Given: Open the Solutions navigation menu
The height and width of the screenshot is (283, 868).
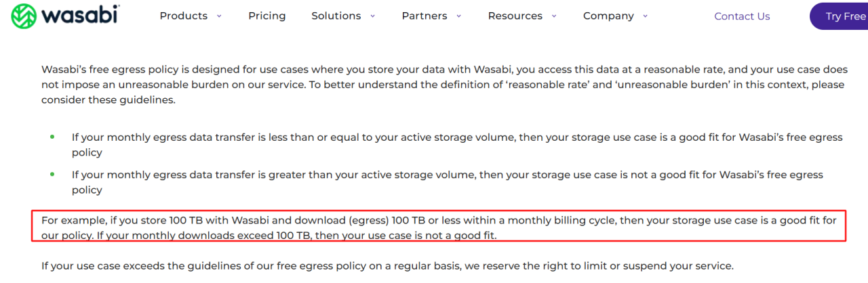Looking at the screenshot, I should coord(336,16).
